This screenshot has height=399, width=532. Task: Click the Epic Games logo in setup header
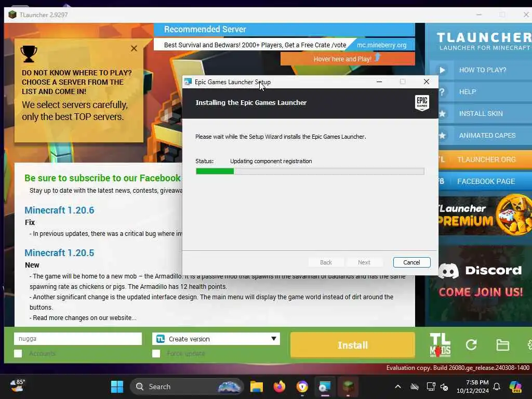pyautogui.click(x=422, y=103)
